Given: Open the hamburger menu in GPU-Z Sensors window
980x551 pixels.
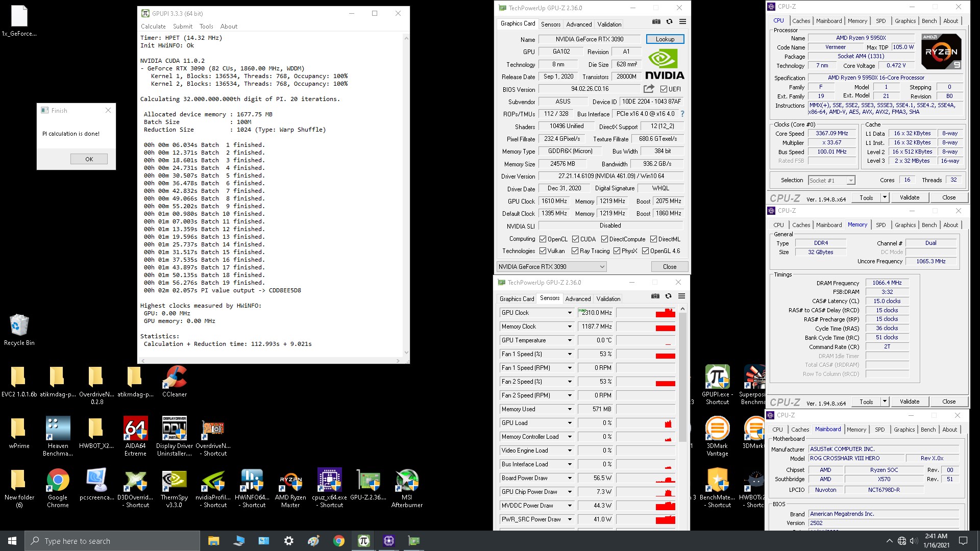Looking at the screenshot, I should tap(681, 296).
